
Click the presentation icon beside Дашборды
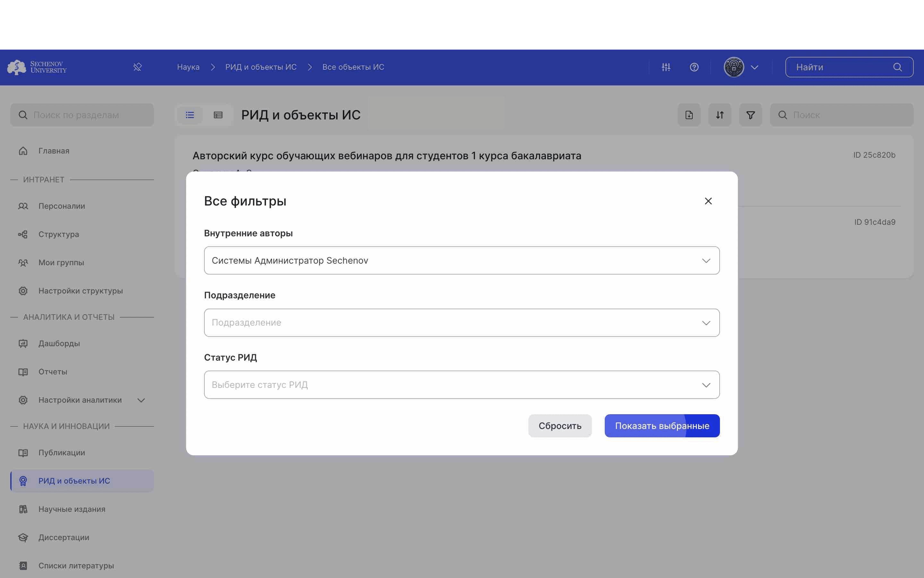pyautogui.click(x=23, y=344)
